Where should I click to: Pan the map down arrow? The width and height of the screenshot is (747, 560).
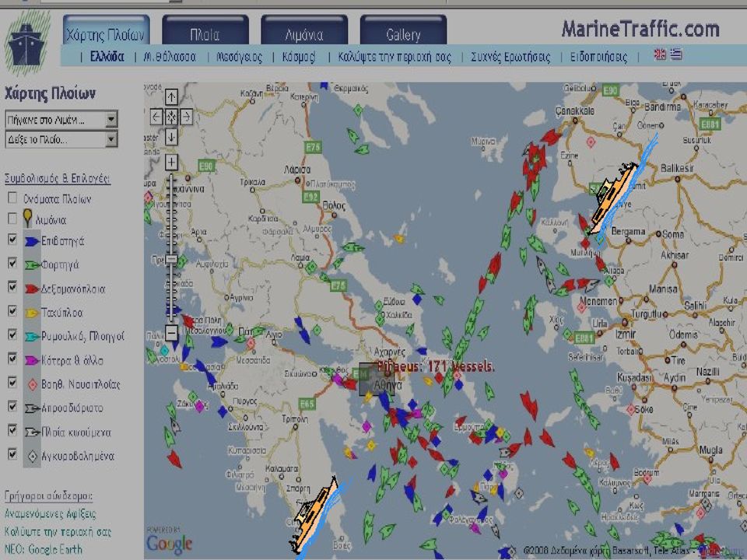coord(171,137)
